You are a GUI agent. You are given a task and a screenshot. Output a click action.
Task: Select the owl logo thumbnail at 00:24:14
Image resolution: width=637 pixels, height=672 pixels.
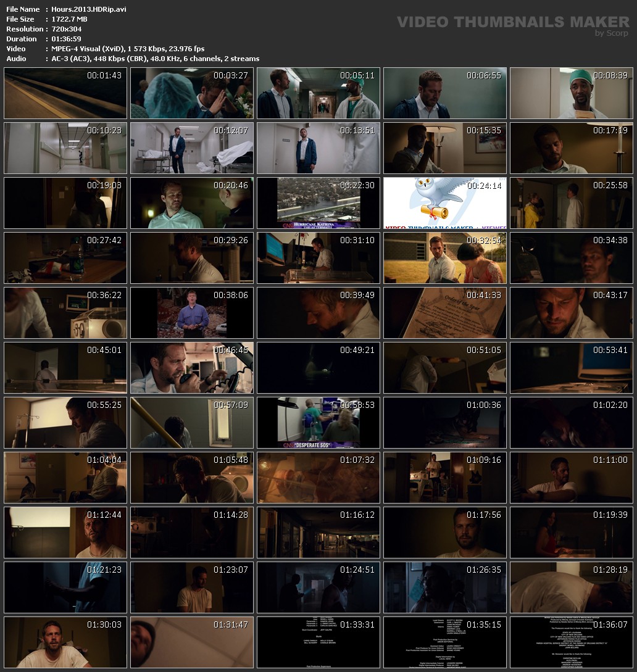point(444,203)
